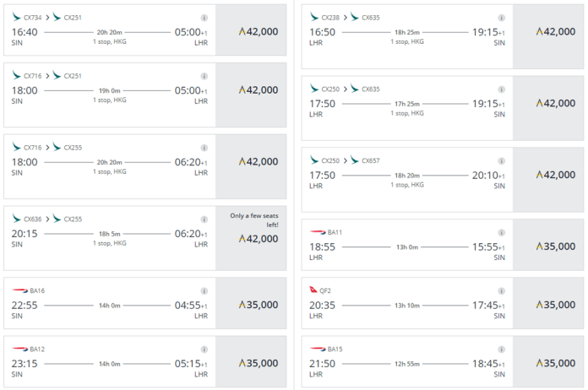Choose 35,000 Avios fare on BA15
This screenshot has width=588, height=390.
[x=548, y=361]
